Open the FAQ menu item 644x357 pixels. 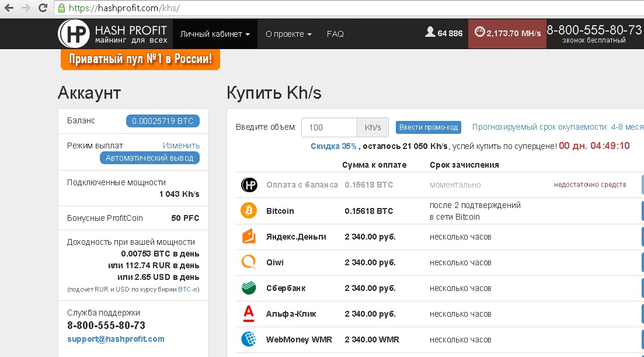point(335,34)
